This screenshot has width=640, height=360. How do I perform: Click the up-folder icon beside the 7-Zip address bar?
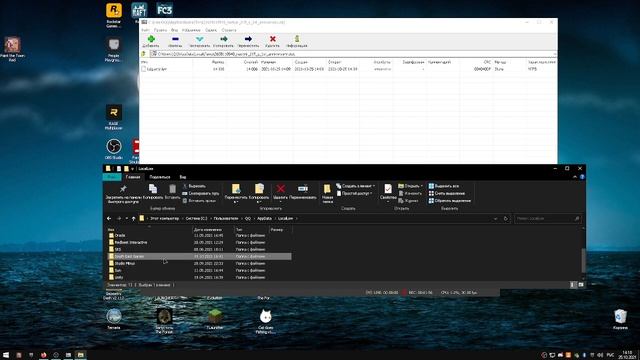tap(144, 54)
